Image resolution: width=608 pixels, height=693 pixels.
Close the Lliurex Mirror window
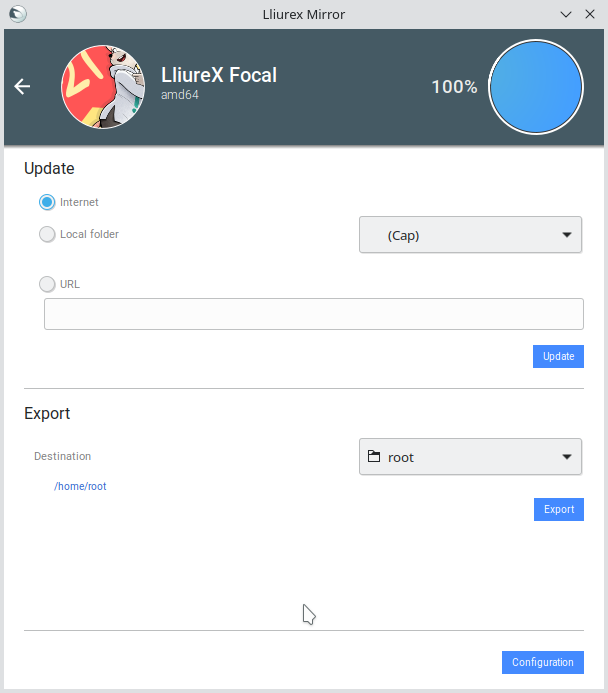tap(590, 14)
